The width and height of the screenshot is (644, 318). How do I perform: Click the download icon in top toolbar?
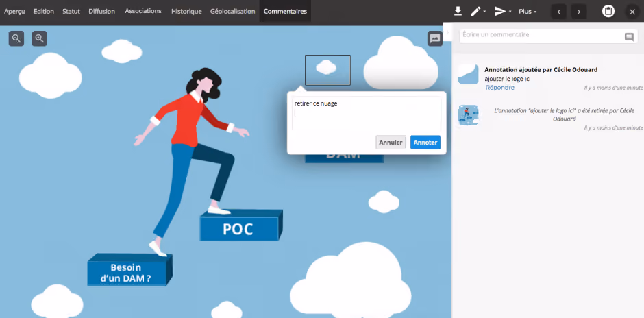pyautogui.click(x=458, y=12)
